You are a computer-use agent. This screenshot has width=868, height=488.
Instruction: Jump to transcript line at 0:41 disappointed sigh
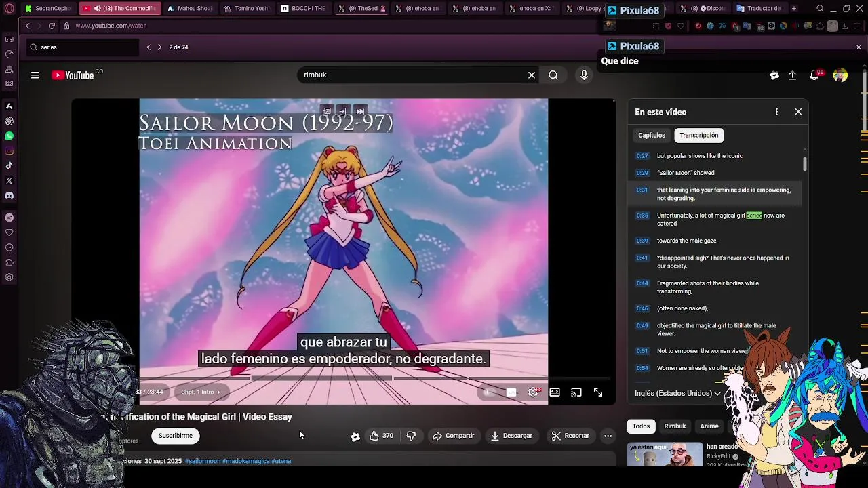[x=715, y=262]
